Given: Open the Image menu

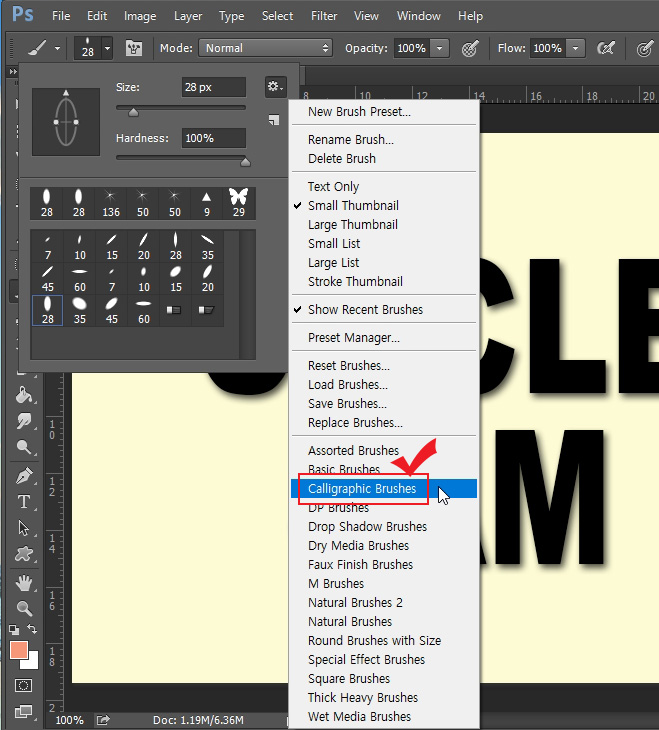Looking at the screenshot, I should tap(140, 16).
